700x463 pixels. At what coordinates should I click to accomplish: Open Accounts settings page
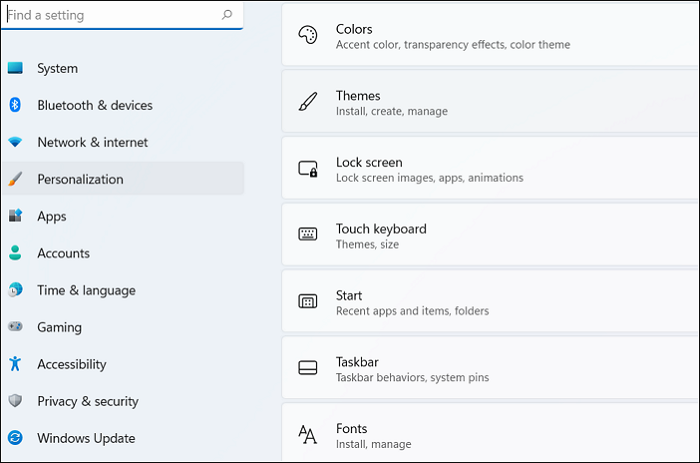click(63, 253)
